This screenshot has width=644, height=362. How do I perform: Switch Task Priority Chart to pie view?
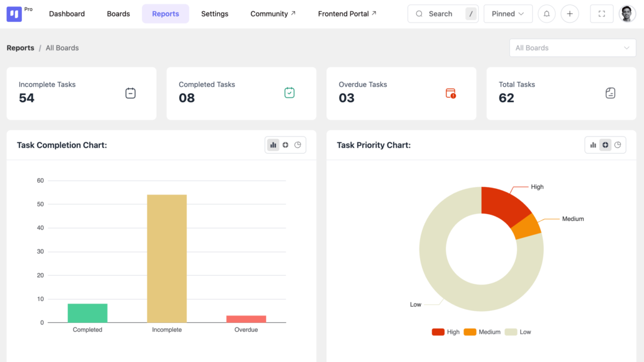[618, 145]
